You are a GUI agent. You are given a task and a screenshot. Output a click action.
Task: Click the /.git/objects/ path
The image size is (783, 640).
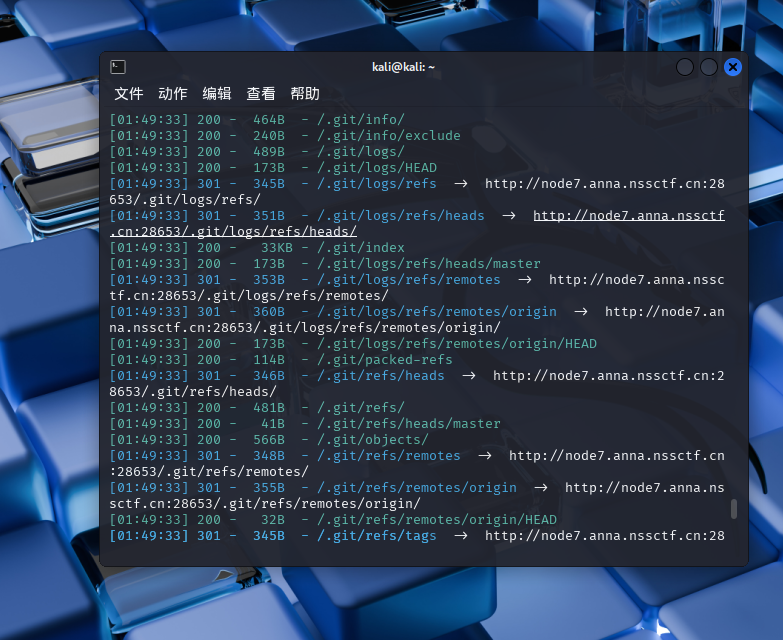point(372,440)
